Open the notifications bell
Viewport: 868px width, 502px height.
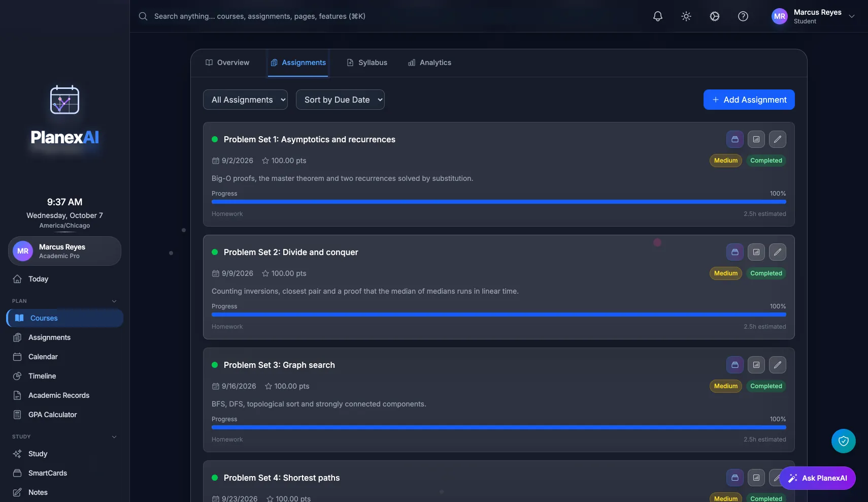(x=658, y=16)
